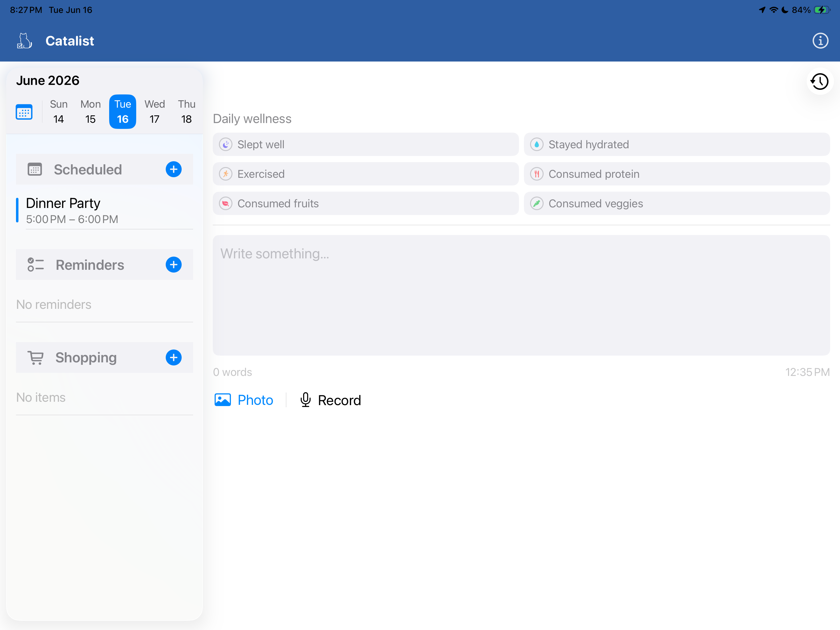Click the Catalist app title
Viewport: 840px width, 630px height.
point(70,41)
